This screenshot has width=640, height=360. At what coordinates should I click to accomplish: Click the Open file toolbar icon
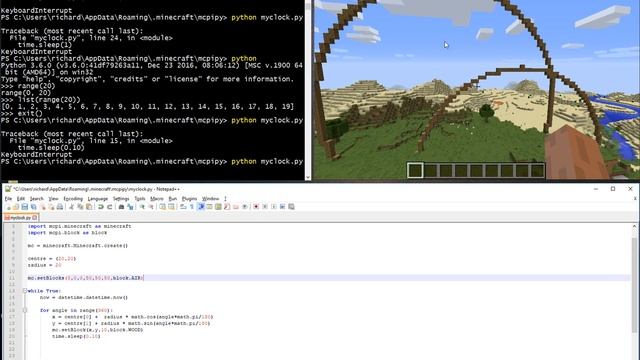pos(16,207)
